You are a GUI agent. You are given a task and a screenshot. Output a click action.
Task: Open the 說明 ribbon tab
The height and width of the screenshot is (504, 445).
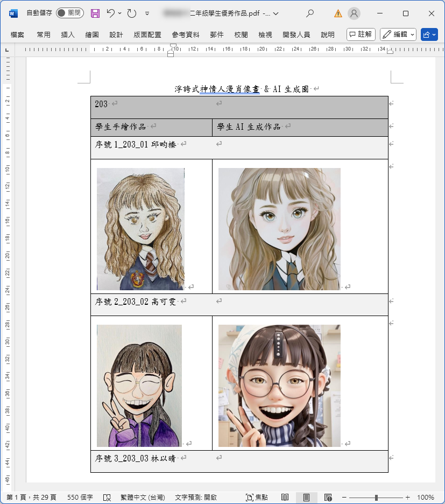point(327,34)
